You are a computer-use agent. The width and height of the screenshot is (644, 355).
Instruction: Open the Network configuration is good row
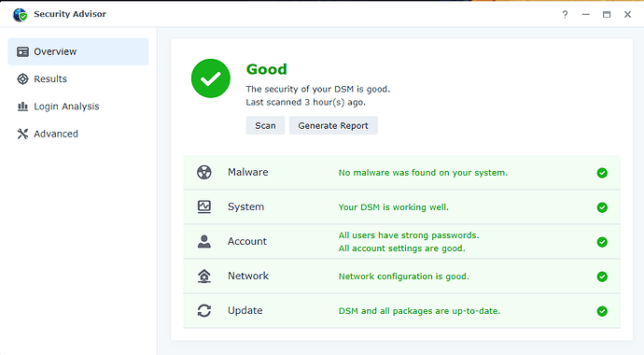(x=401, y=277)
